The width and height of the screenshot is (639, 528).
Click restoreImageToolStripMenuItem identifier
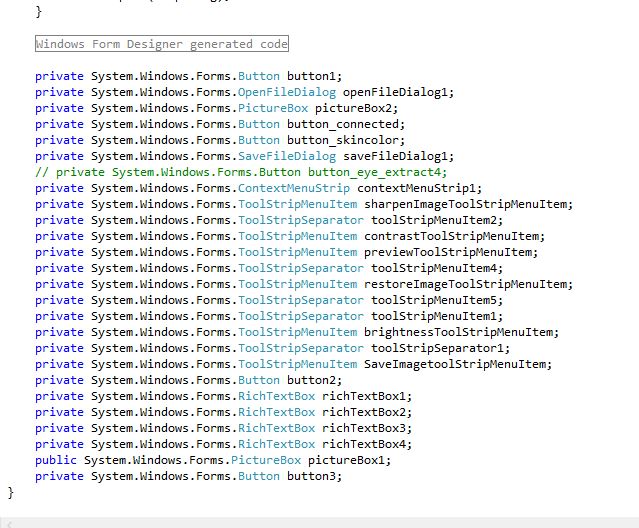465,284
